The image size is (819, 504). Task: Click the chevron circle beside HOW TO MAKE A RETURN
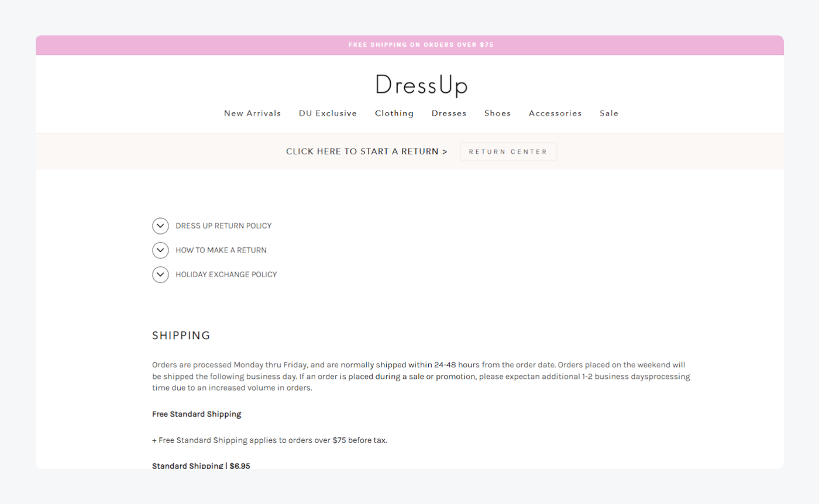click(x=160, y=250)
